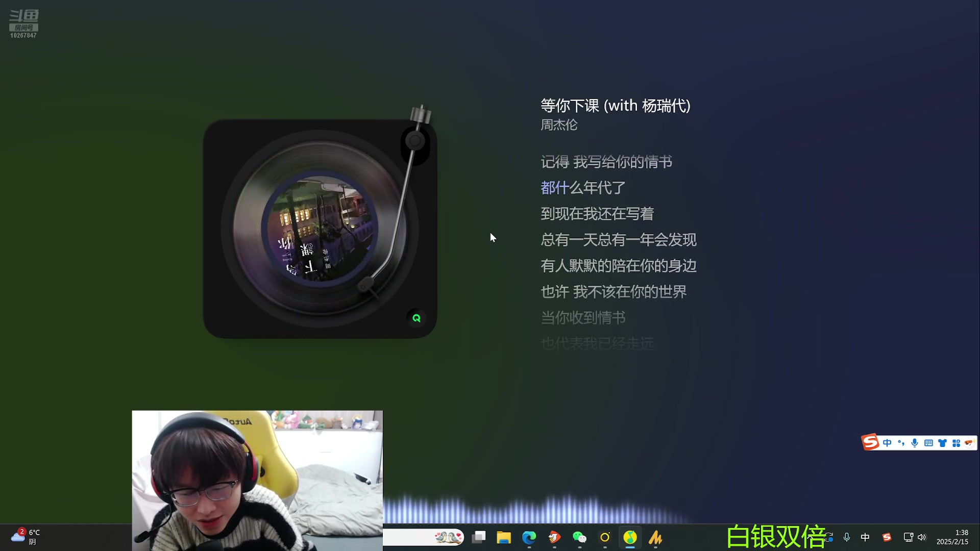980x551 pixels.
Task: Click the taskbar search box
Action: click(424, 537)
